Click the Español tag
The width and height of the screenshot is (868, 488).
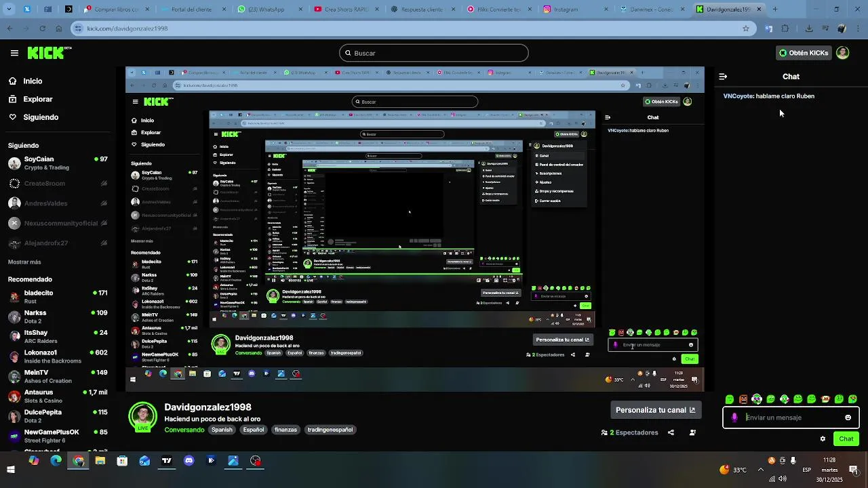(x=254, y=430)
